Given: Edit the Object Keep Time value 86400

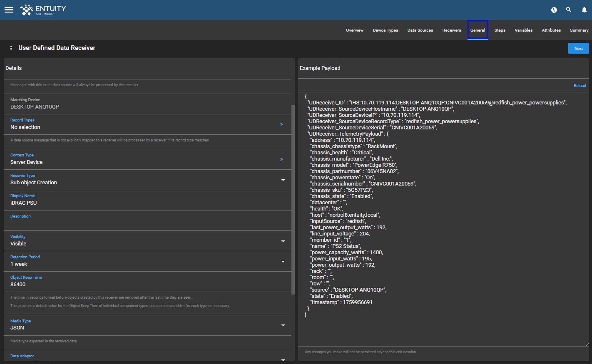Looking at the screenshot, I should click(x=147, y=282).
